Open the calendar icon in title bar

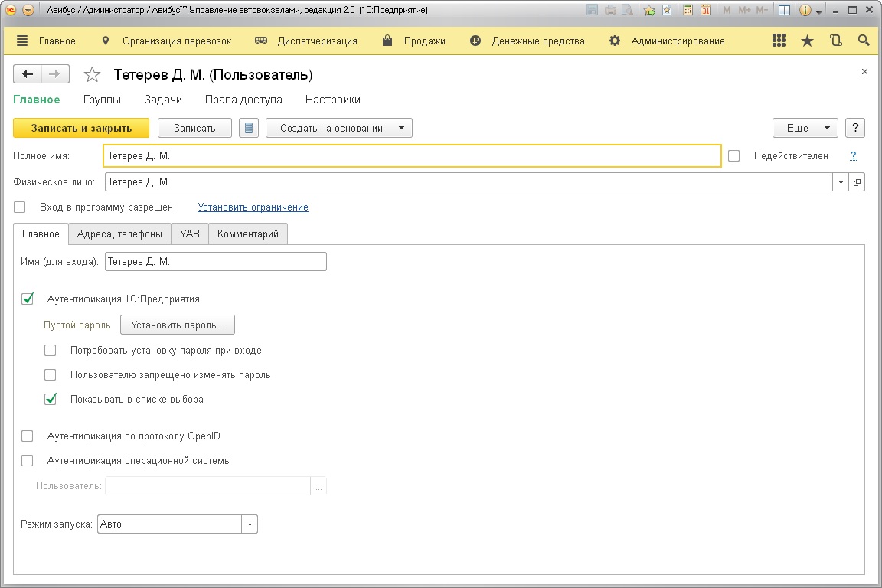point(705,11)
